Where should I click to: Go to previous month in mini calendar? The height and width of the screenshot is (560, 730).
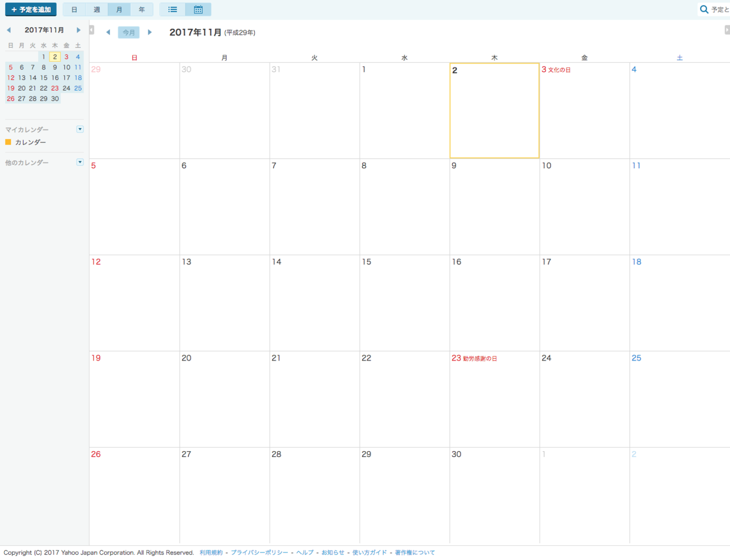tap(9, 30)
